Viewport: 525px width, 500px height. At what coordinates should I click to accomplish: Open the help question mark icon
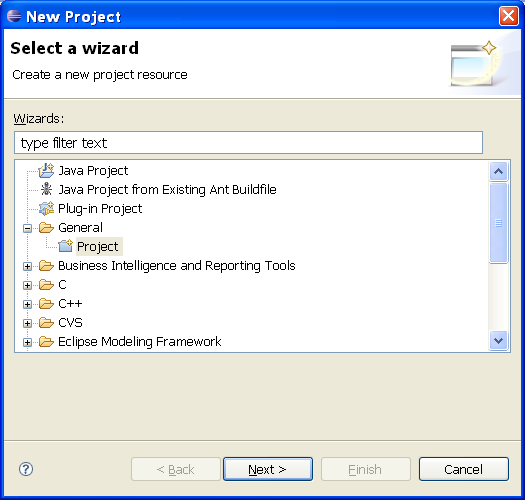point(26,469)
